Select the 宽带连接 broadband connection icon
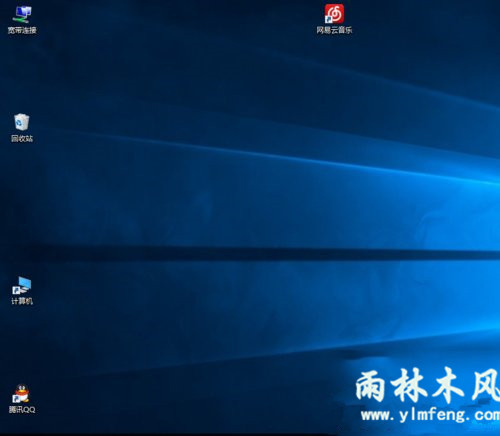The width and height of the screenshot is (500, 436). [x=22, y=14]
